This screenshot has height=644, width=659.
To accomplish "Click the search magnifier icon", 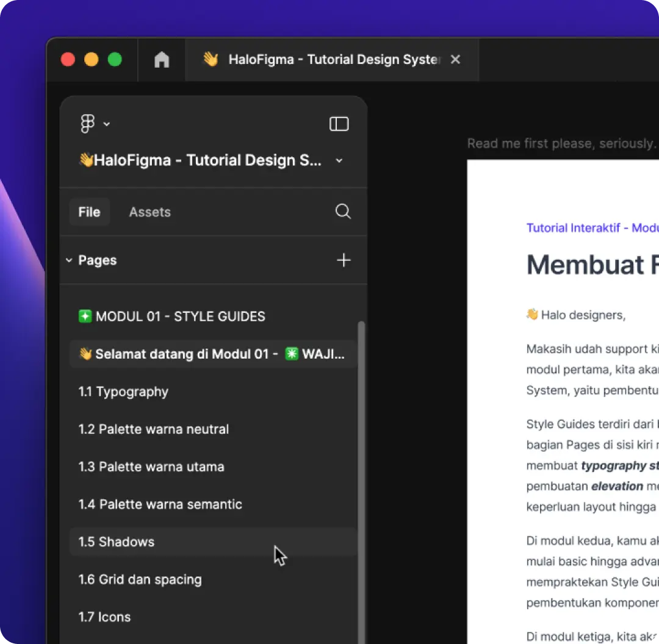I will tap(343, 211).
